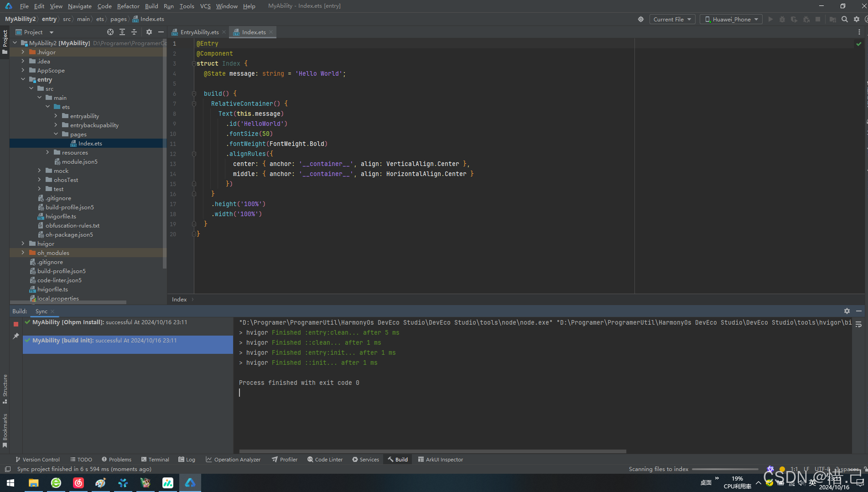The image size is (868, 492).
Task: Click the pin tab icon in Build panel
Action: point(16,336)
